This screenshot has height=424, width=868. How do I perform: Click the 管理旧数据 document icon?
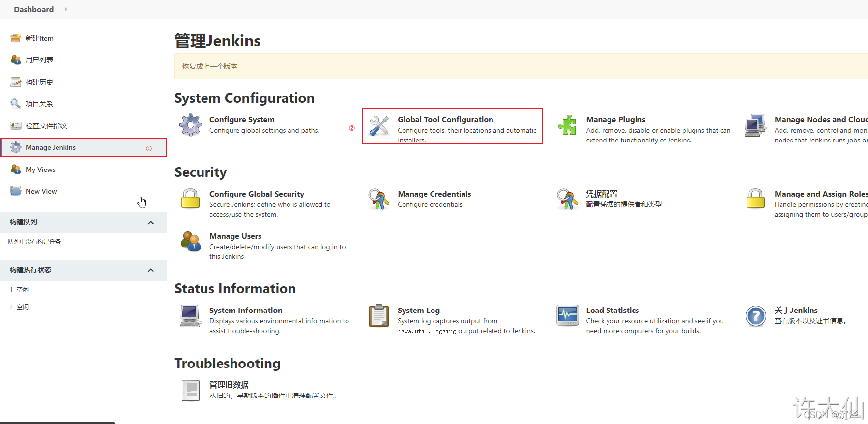tap(191, 391)
